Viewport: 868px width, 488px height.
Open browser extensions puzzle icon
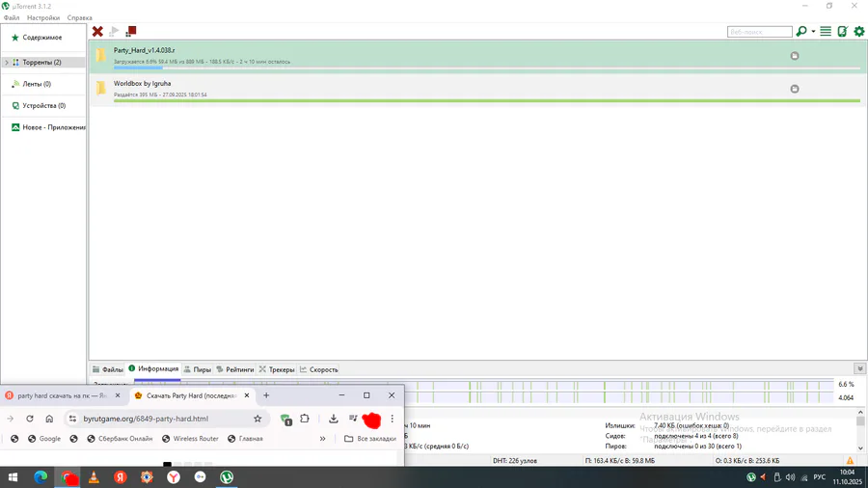tap(305, 419)
